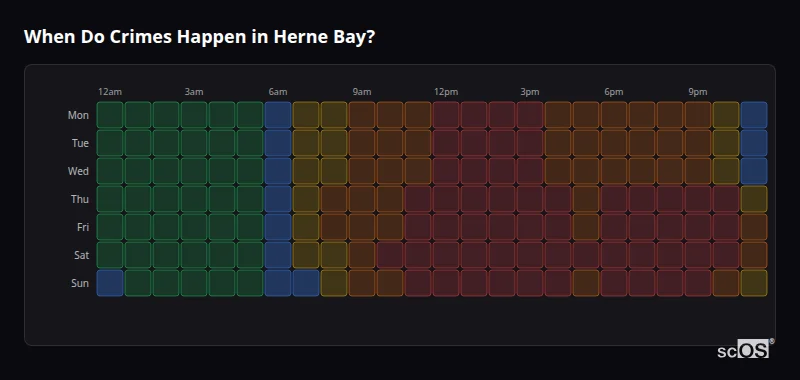The height and width of the screenshot is (380, 800).
Task: Select the blue Monday 11pm heatmap cell
Action: point(754,115)
